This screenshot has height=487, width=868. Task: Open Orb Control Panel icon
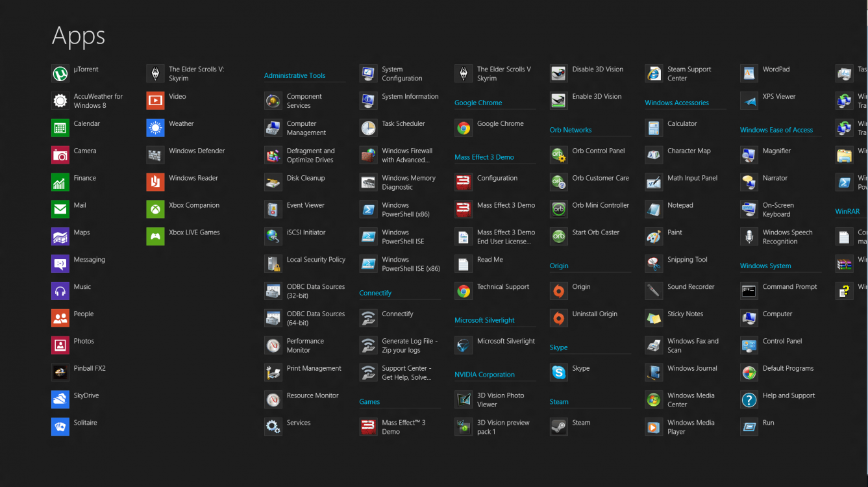coord(559,155)
